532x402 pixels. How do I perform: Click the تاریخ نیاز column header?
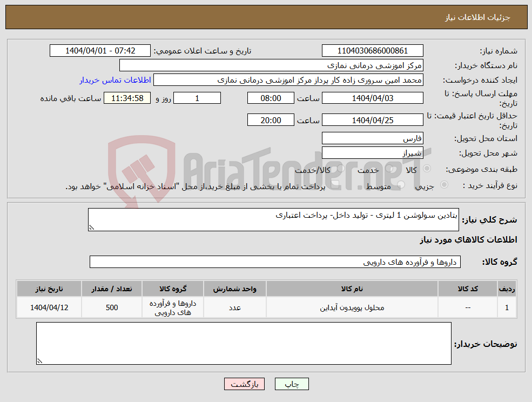(49, 289)
